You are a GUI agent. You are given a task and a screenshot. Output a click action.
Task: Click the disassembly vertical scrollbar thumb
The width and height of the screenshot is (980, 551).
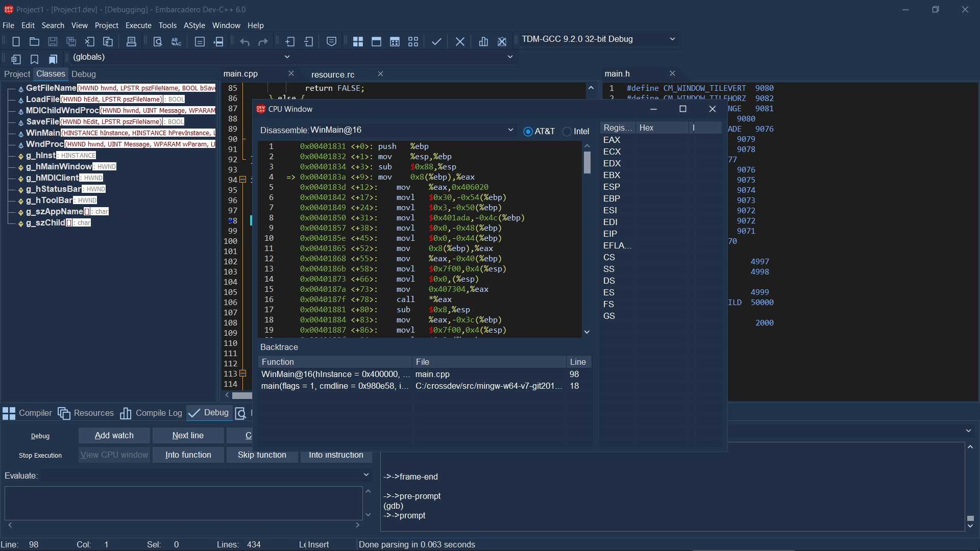click(x=587, y=163)
